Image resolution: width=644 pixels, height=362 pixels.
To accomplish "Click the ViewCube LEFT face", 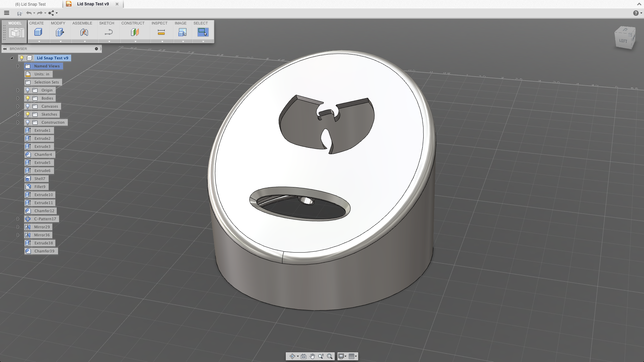I will click(x=623, y=41).
